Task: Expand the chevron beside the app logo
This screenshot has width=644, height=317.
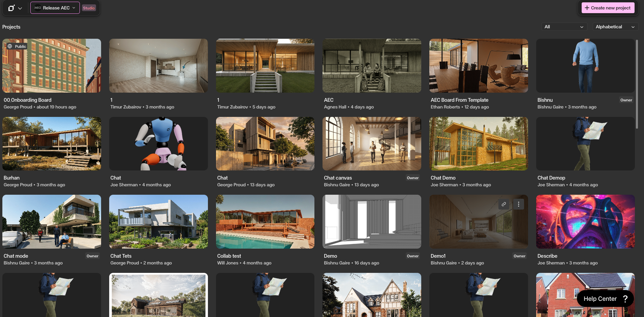Action: [20, 8]
